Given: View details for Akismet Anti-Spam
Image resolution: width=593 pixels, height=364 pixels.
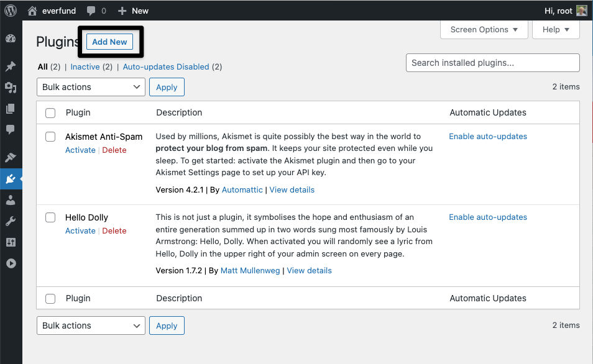Looking at the screenshot, I should click(292, 189).
